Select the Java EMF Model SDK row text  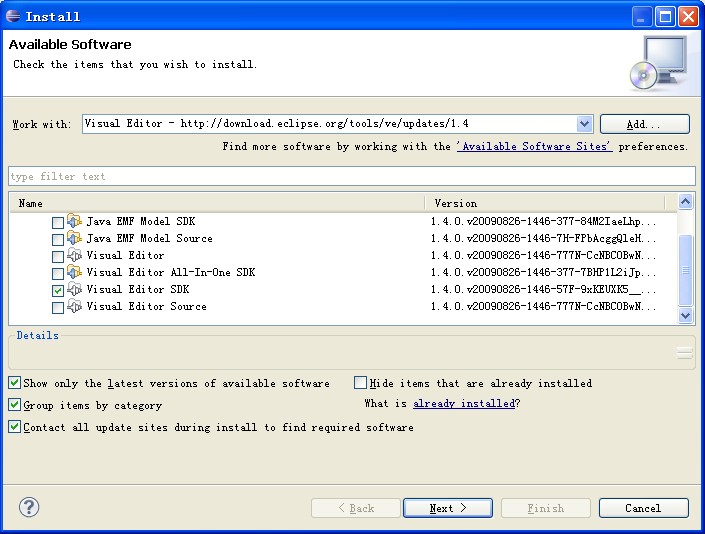(x=141, y=221)
